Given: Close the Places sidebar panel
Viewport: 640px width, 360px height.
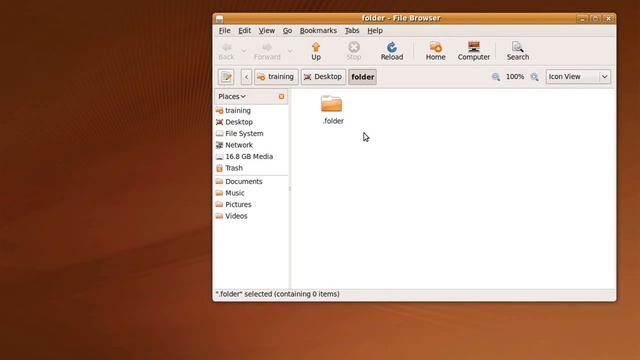Looking at the screenshot, I should (281, 96).
